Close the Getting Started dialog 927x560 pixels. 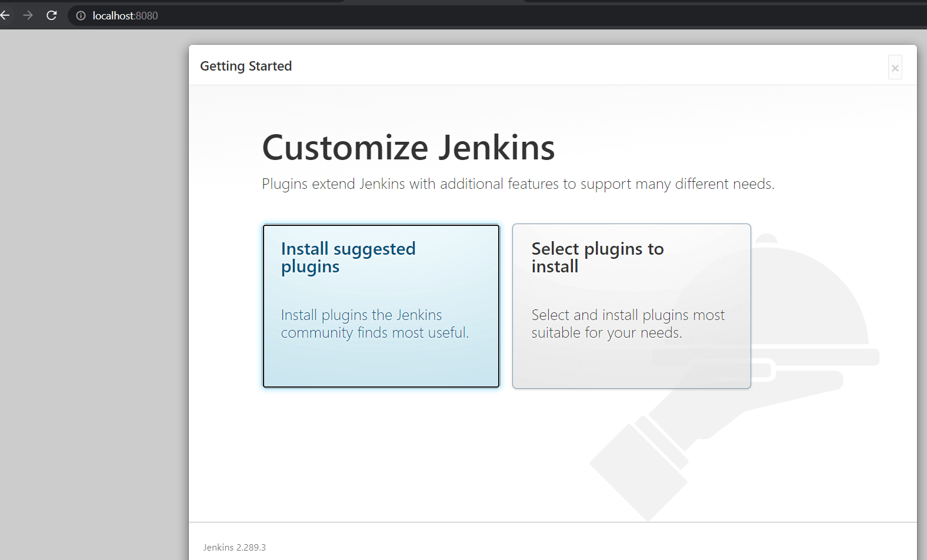point(895,68)
